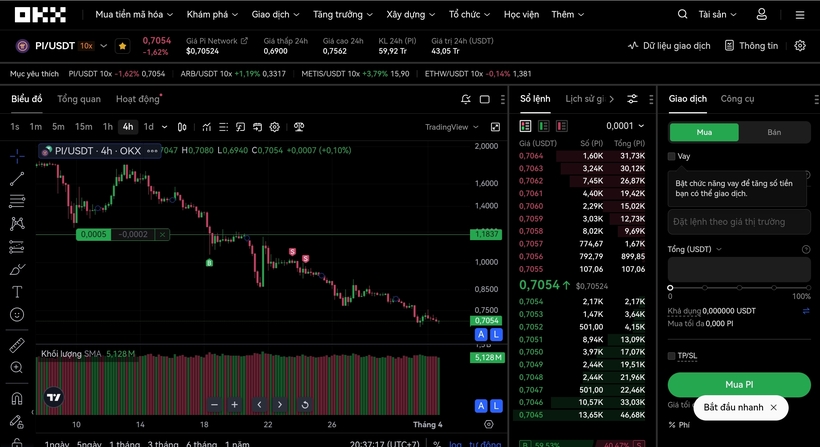Open the price alert bell icon
Image resolution: width=820 pixels, height=447 pixels.
465,99
